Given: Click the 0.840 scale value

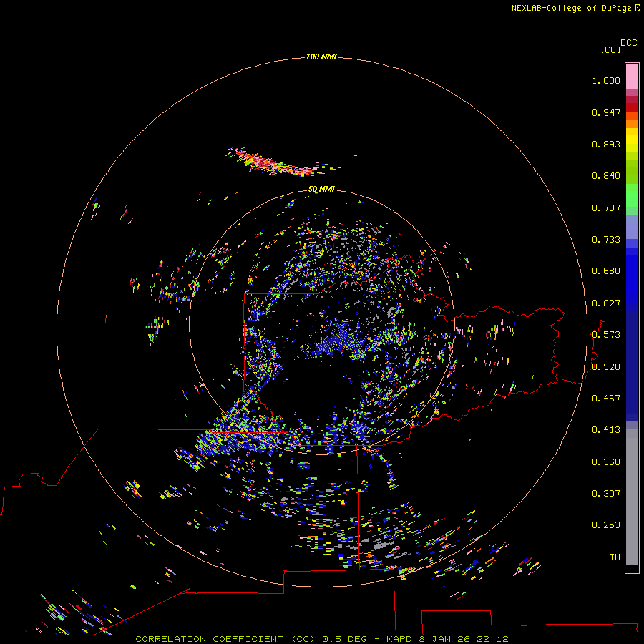Looking at the screenshot, I should [x=606, y=176].
